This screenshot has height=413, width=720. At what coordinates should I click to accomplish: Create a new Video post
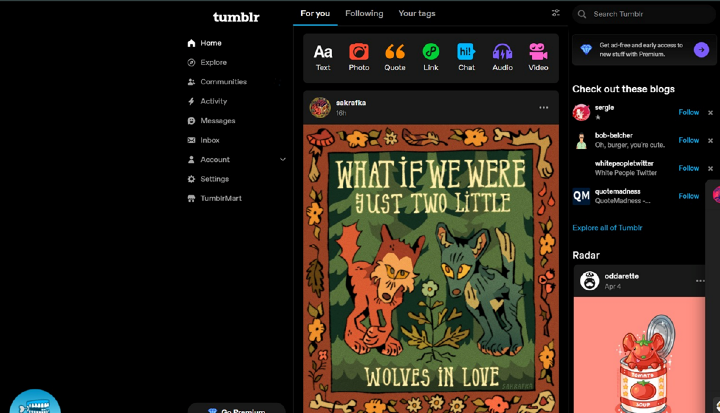(x=538, y=57)
